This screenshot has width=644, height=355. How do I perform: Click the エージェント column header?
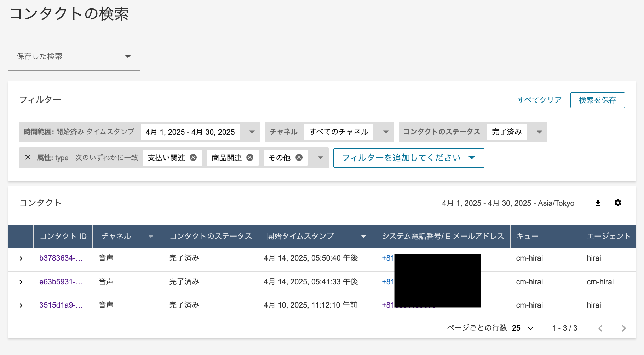pyautogui.click(x=609, y=236)
